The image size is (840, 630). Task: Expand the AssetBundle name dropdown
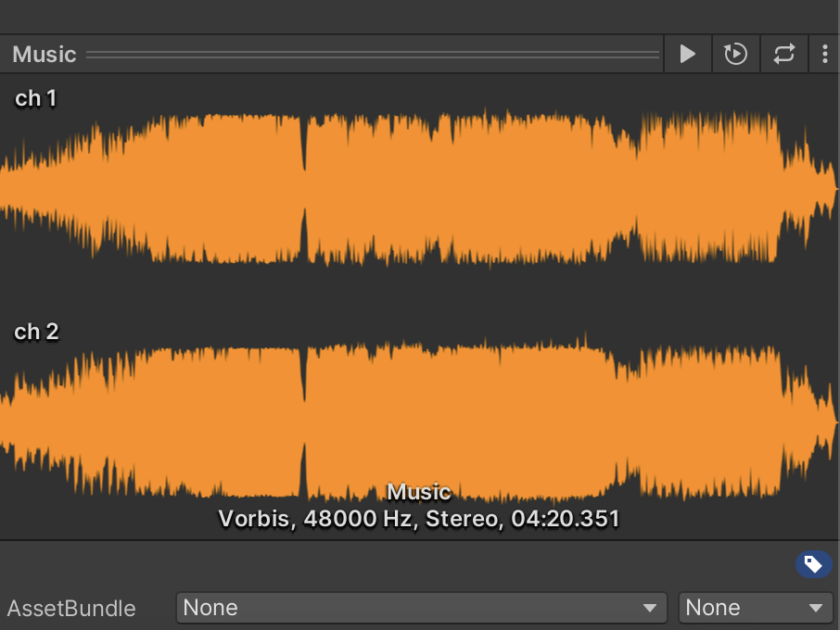click(x=421, y=608)
